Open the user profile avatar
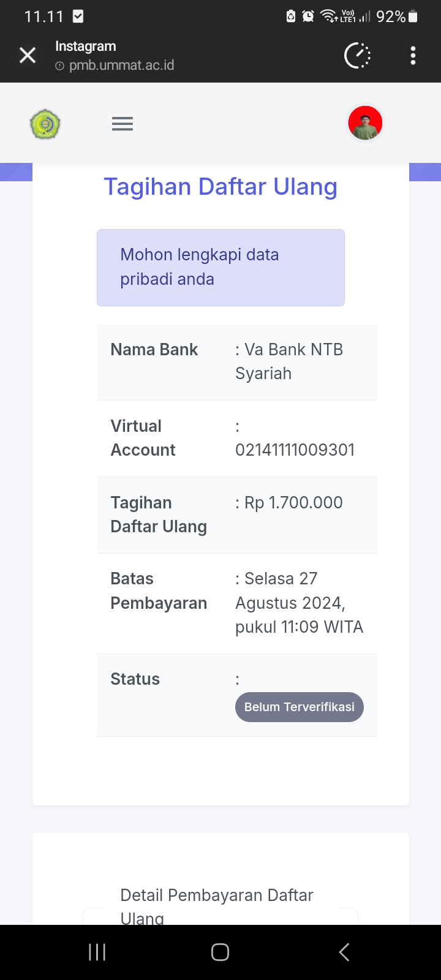Image resolution: width=441 pixels, height=980 pixels. 365,123
